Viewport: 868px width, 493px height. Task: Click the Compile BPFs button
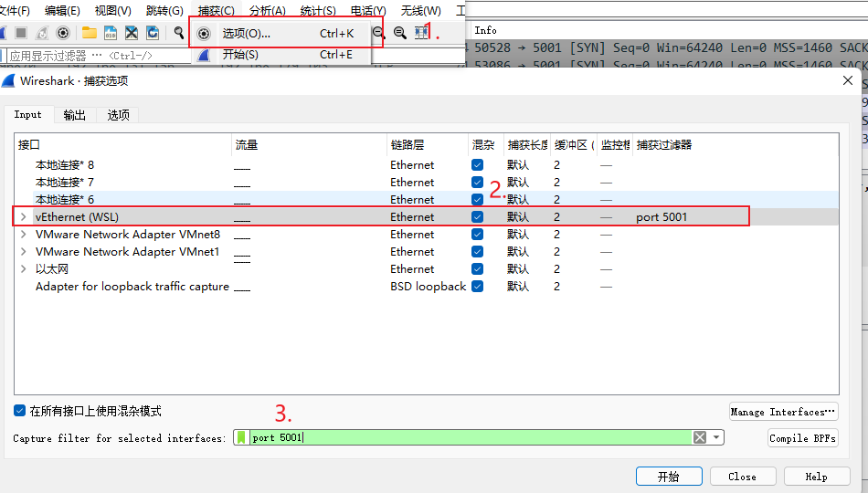[x=802, y=437]
